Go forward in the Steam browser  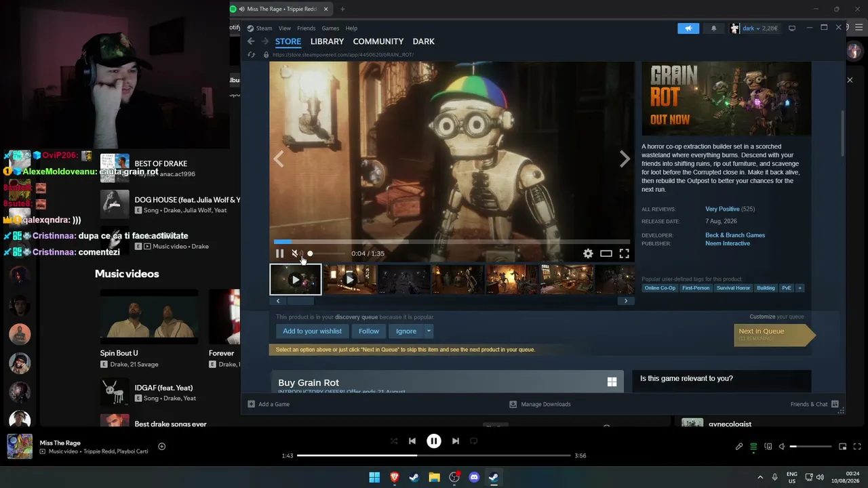pyautogui.click(x=265, y=41)
